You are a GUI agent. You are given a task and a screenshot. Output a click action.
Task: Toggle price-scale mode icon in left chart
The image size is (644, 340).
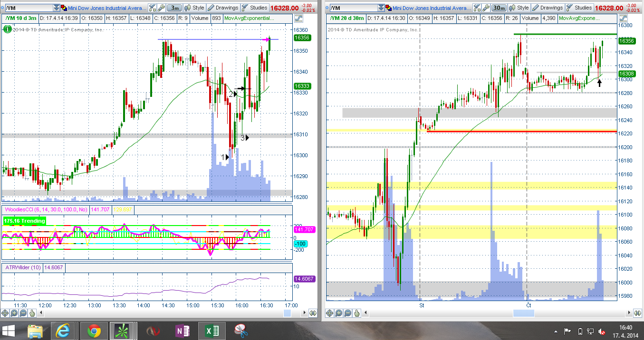[299, 18]
